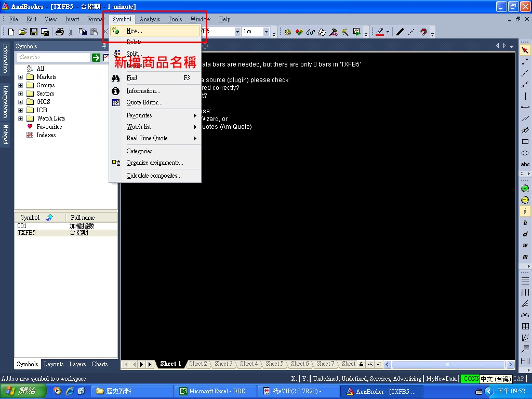Select the parallel lines channel tool
Viewport: 532px width, 399px height.
pos(525,119)
